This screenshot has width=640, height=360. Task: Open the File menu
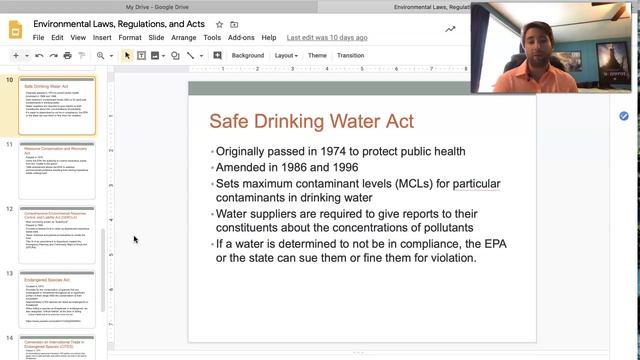tap(38, 38)
